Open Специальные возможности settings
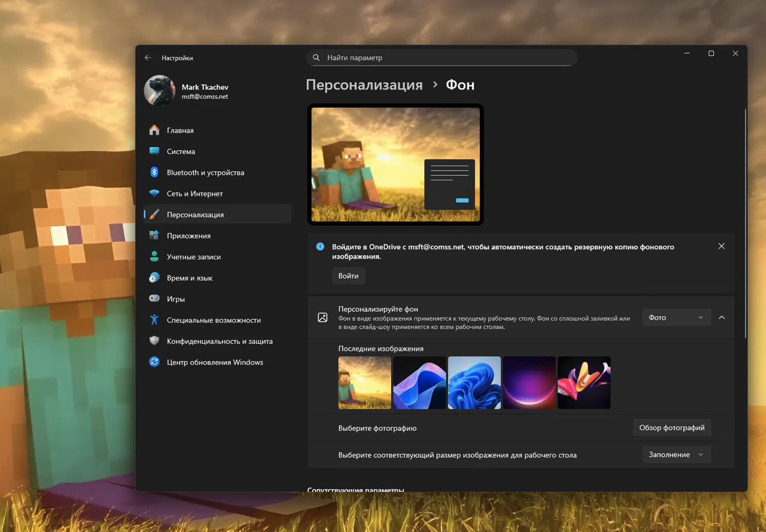 tap(218, 320)
